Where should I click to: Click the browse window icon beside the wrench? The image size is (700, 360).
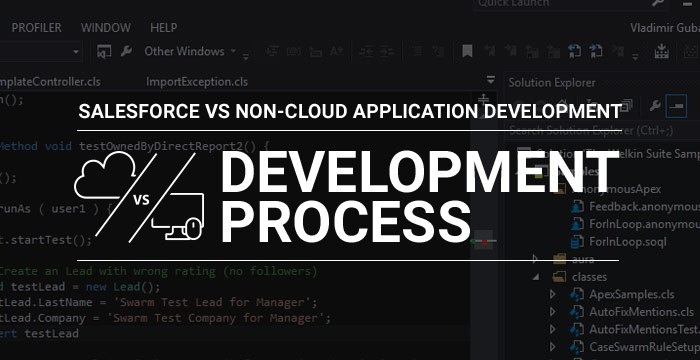click(104, 52)
